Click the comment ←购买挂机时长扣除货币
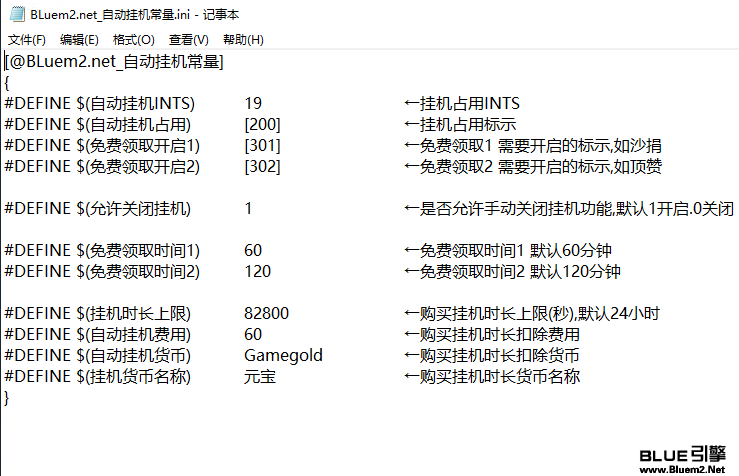 point(492,355)
